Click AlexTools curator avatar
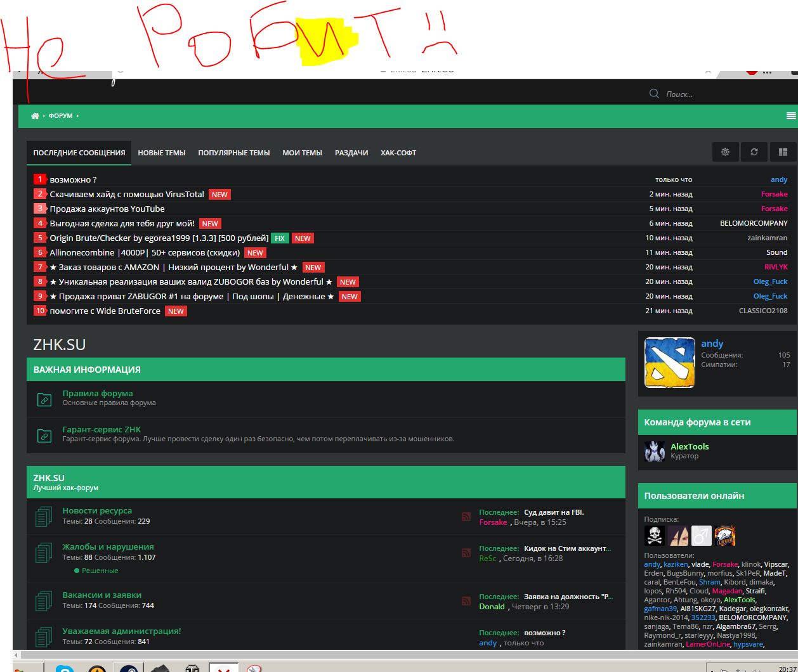Image resolution: width=798 pixels, height=672 pixels. click(x=655, y=451)
